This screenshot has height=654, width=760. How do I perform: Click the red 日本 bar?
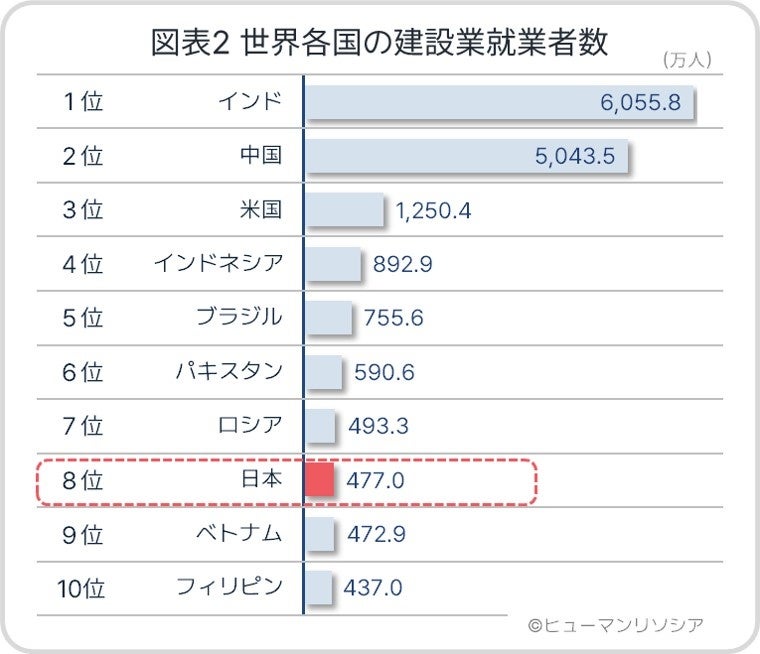pyautogui.click(x=319, y=480)
